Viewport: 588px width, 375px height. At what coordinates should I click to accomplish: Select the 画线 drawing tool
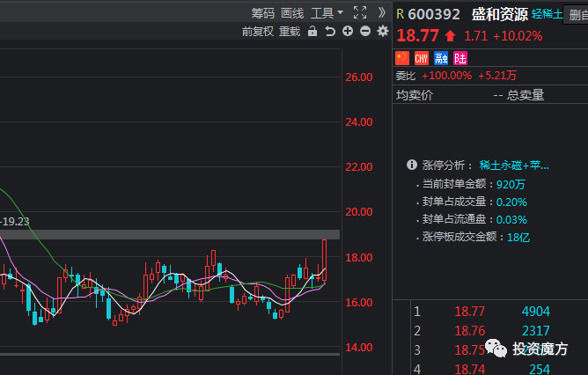pyautogui.click(x=292, y=13)
